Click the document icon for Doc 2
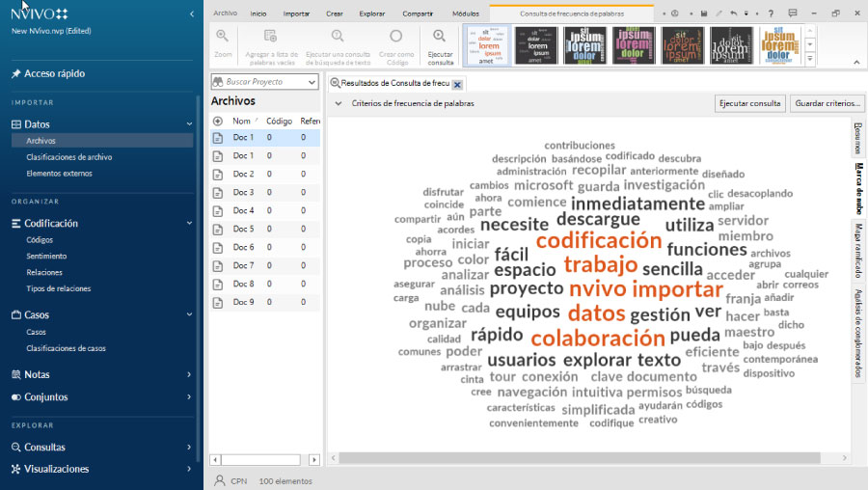Screen dimensions: 868x490 coord(218,174)
